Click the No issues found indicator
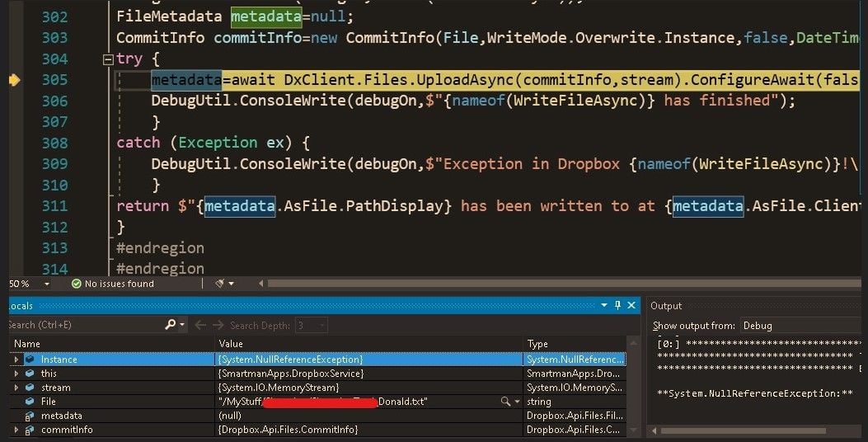 coord(112,284)
